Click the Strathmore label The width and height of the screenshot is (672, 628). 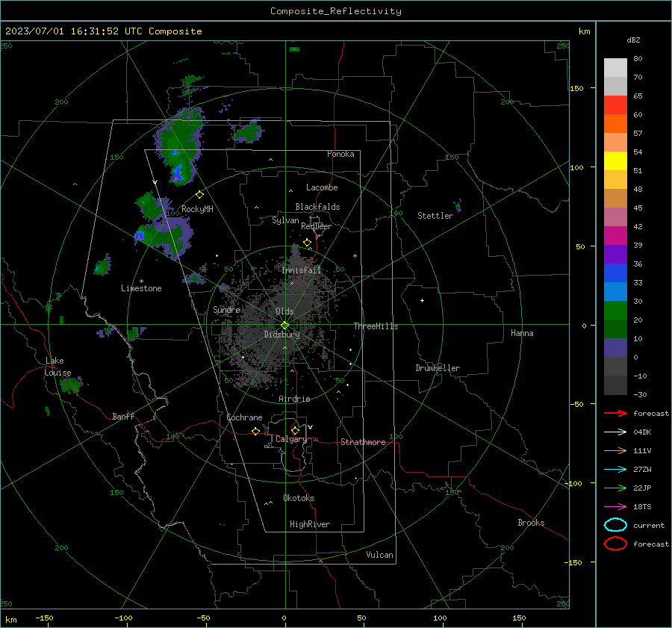click(x=363, y=442)
